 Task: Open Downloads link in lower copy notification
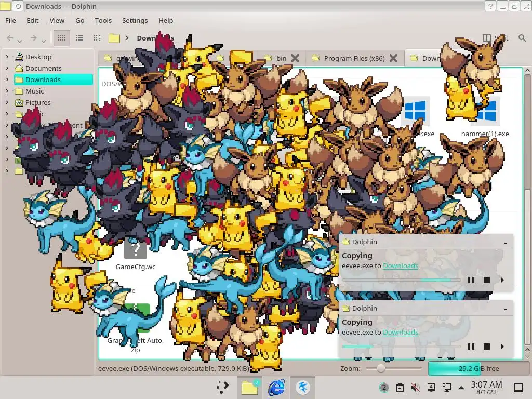tap(401, 332)
